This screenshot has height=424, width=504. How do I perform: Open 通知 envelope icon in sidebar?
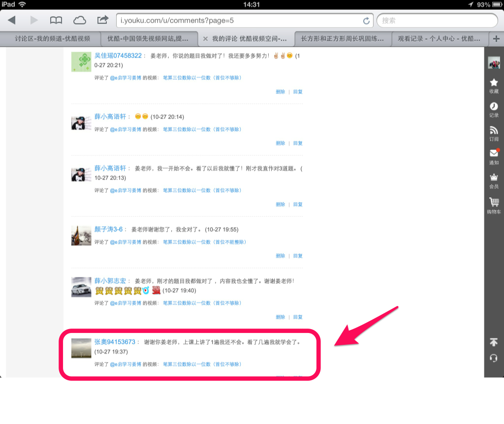494,157
